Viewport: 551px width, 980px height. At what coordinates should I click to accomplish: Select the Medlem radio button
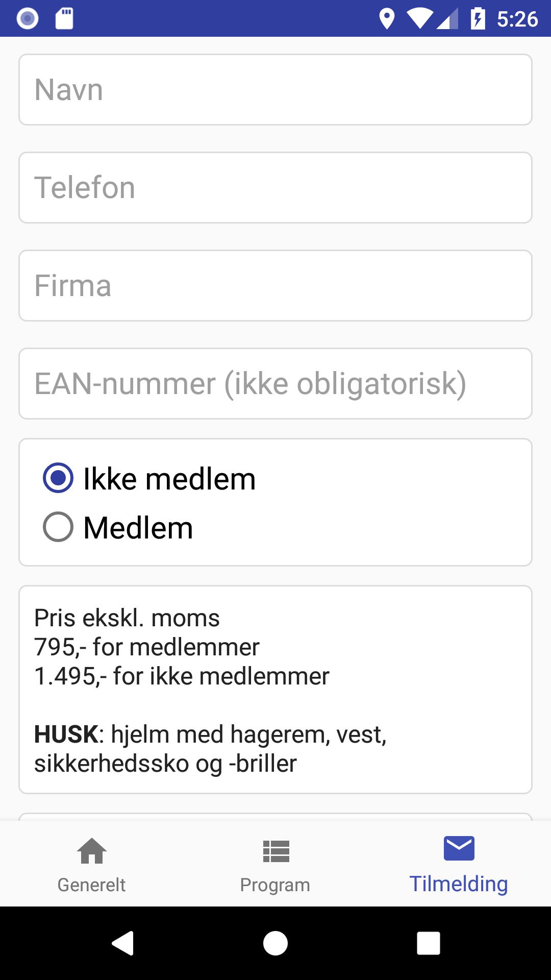point(58,528)
